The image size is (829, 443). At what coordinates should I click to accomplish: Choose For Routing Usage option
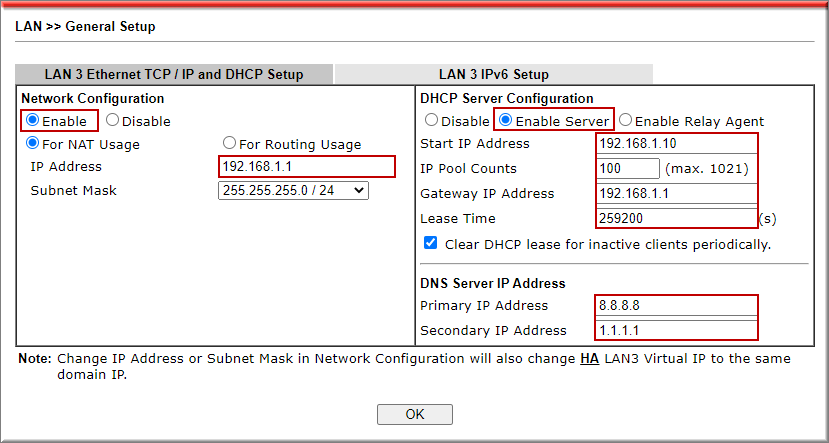[230, 144]
